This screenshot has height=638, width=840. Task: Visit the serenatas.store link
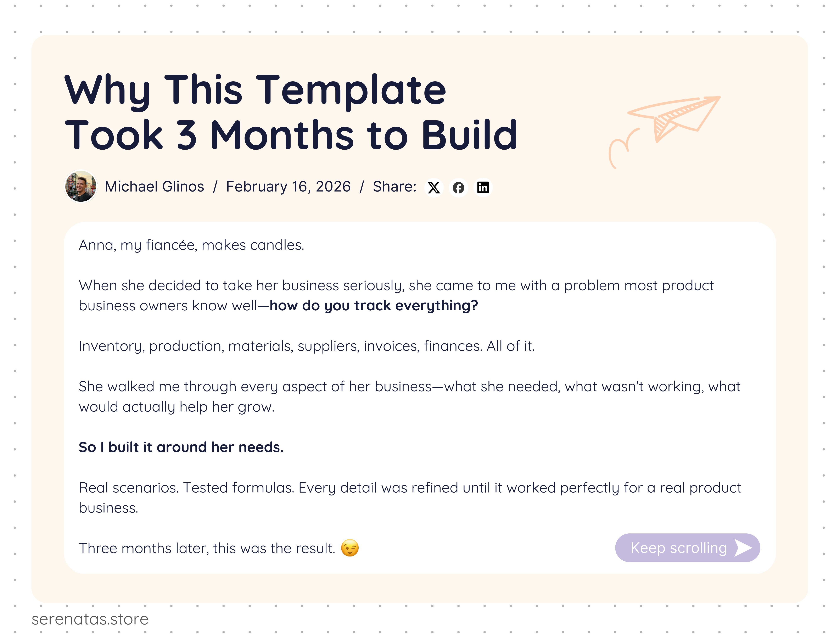pos(90,619)
